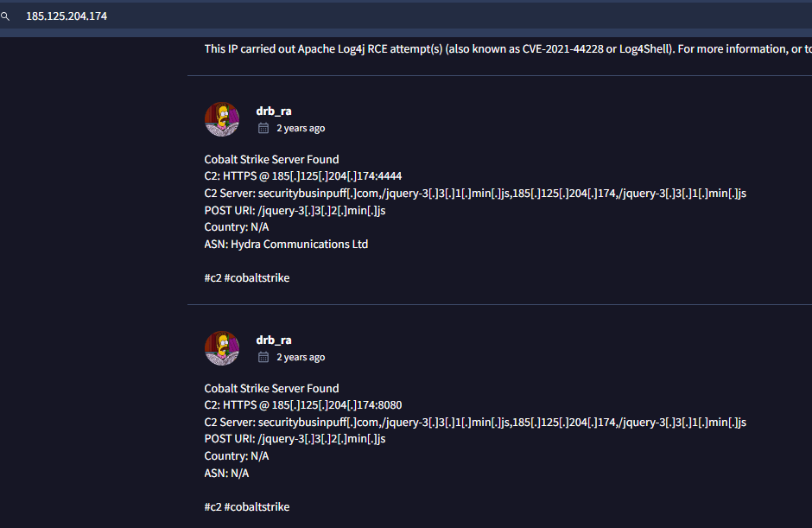This screenshot has height=528, width=812.
Task: Open #cobaltstrike hashtag under the Hydra Communications comment
Action: tap(257, 278)
